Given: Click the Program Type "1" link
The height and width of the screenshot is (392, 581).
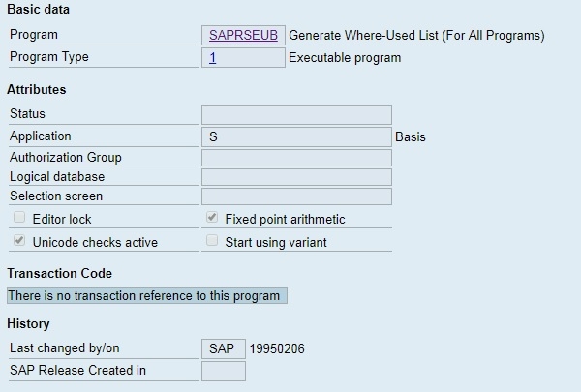Looking at the screenshot, I should pos(212,57).
